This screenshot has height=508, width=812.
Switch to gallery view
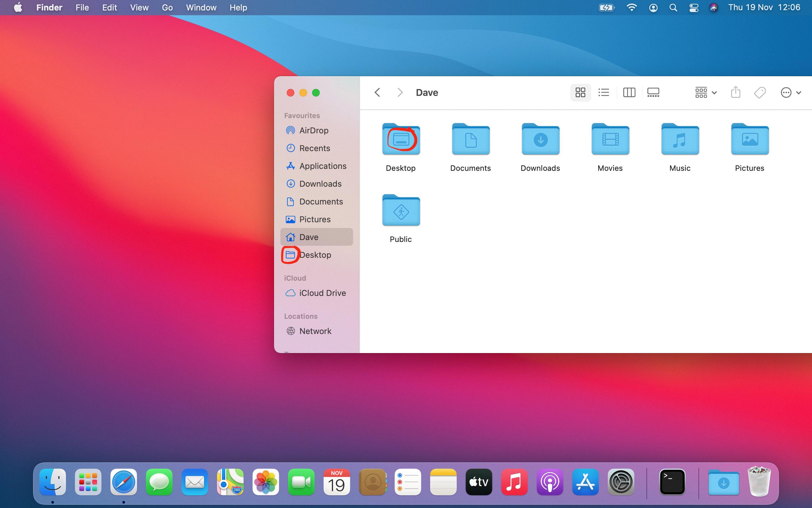[653, 92]
